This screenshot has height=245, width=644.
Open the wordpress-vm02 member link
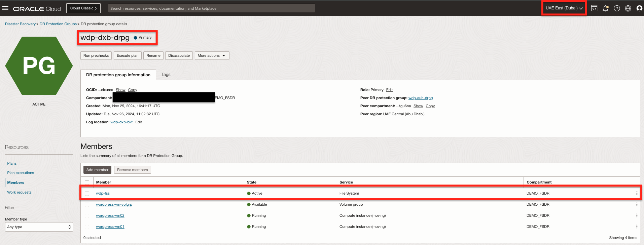[110, 215]
